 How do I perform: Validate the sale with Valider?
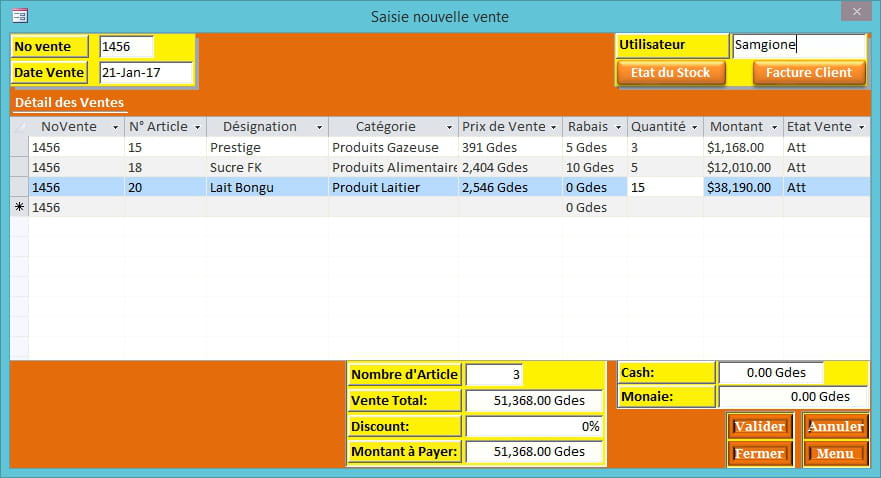click(x=760, y=426)
